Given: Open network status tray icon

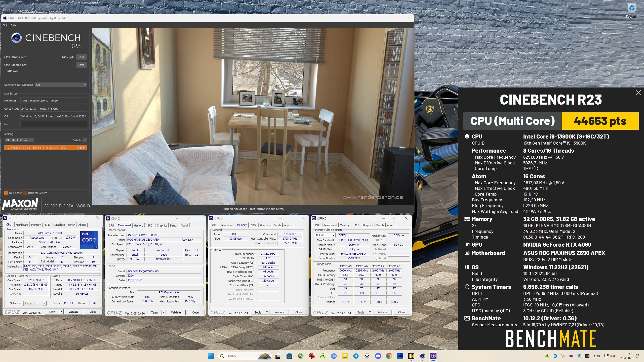Looking at the screenshot, I should (x=606, y=356).
